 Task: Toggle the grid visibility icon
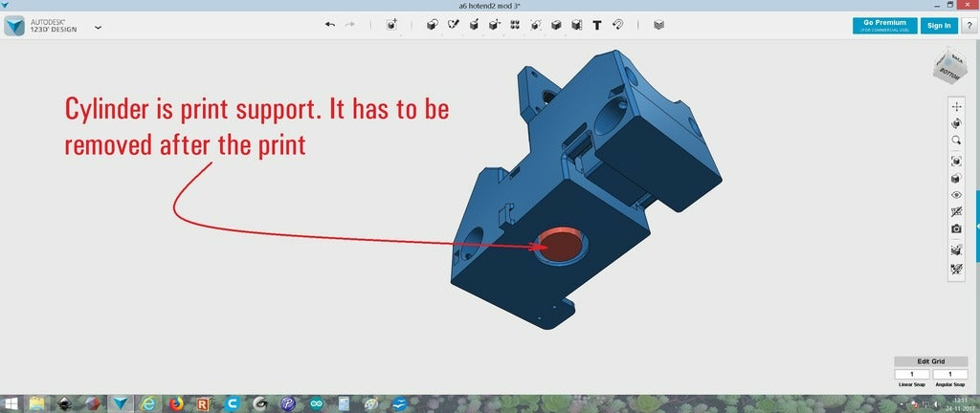click(x=956, y=211)
